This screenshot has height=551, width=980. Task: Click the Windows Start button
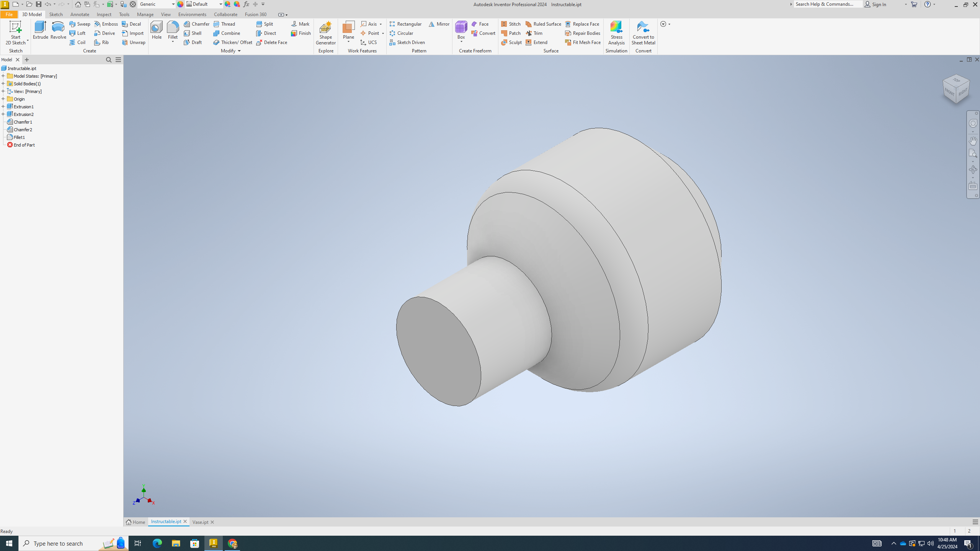click(x=9, y=543)
